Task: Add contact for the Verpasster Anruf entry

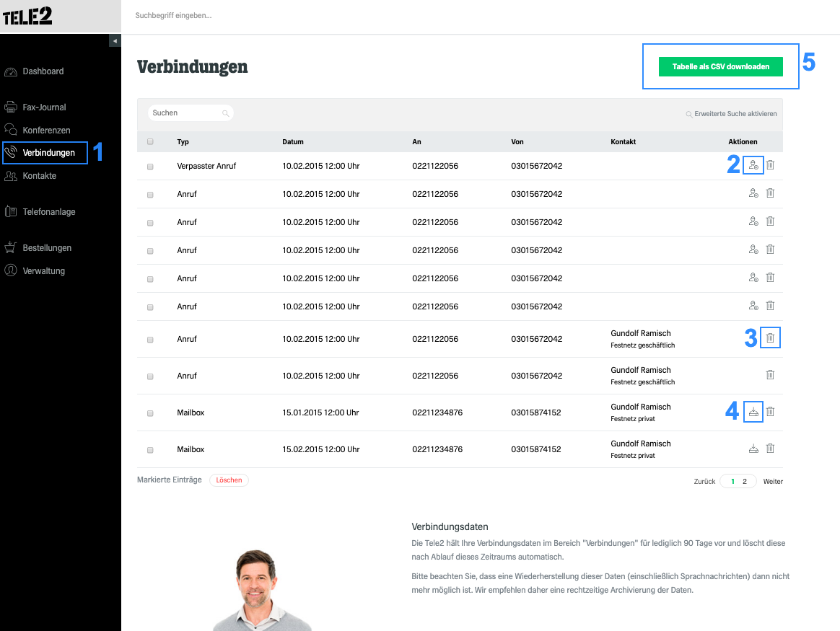Action: 753,165
